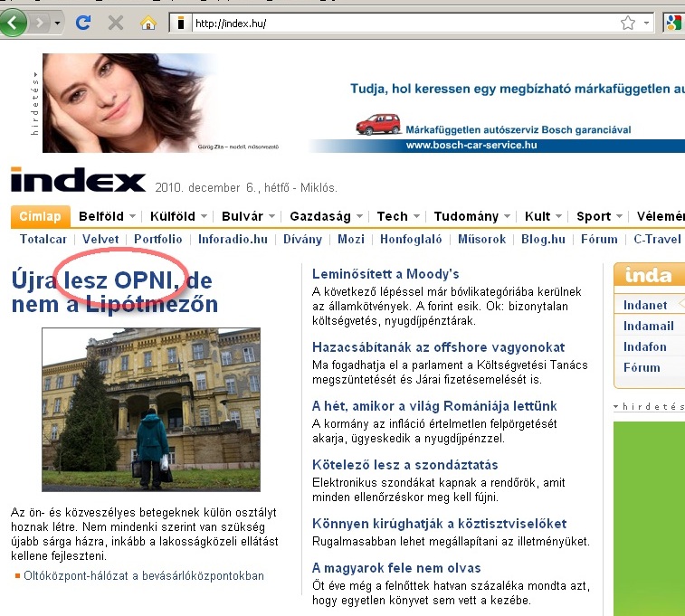Bookmark this page with the star icon

coord(627,23)
